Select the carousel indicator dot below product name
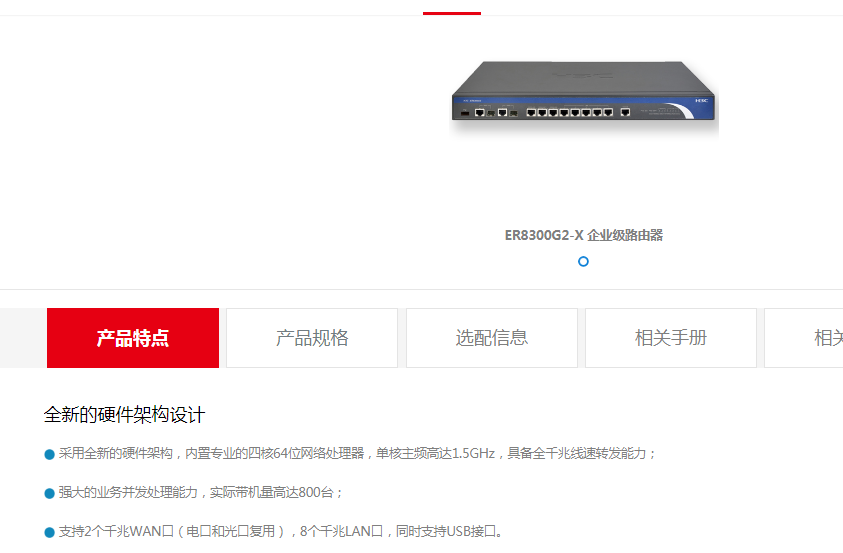This screenshot has height=553, width=843. coord(583,262)
